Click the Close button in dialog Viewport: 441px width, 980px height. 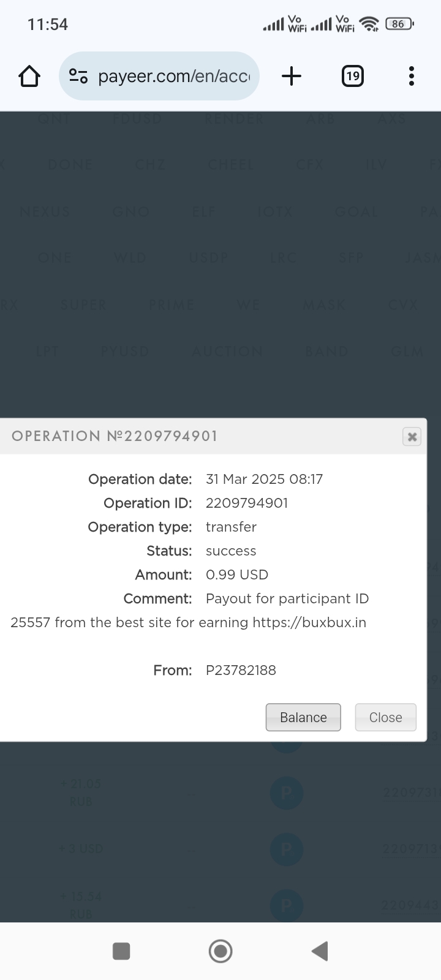click(386, 717)
